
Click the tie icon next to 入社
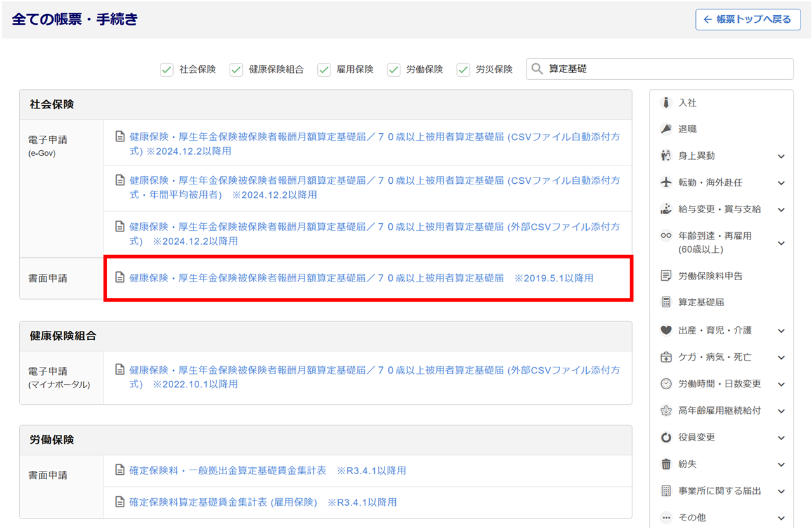pos(666,103)
